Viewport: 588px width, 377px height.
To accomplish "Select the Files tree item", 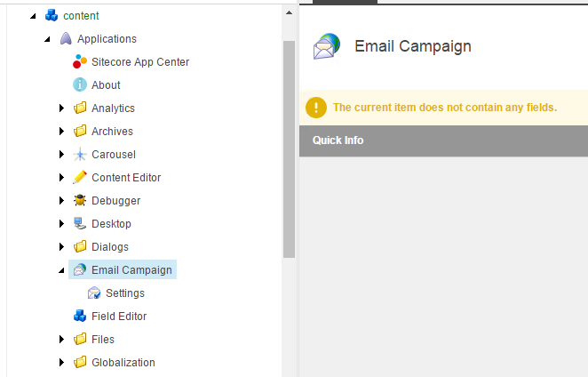I will [x=103, y=339].
